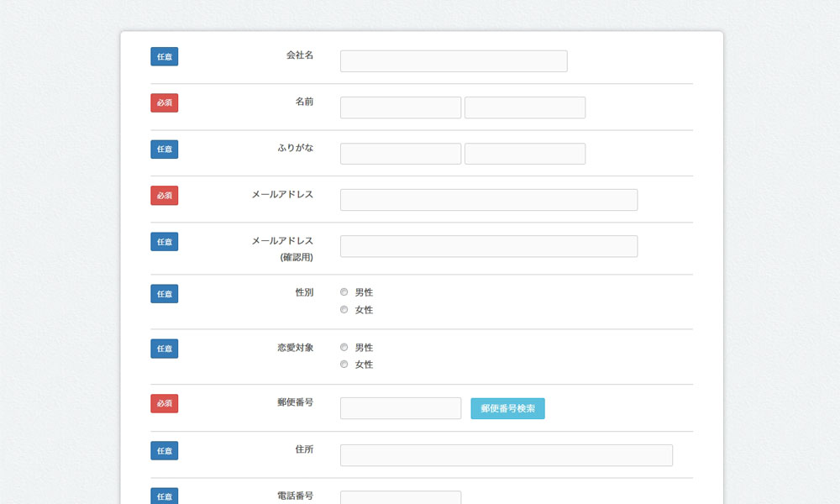Click the second ふりがな input field
Viewport: 840px width, 504px height.
click(x=525, y=154)
